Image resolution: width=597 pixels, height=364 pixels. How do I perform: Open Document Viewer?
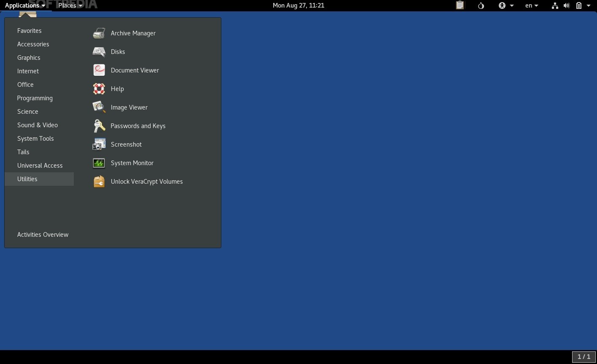pos(134,70)
